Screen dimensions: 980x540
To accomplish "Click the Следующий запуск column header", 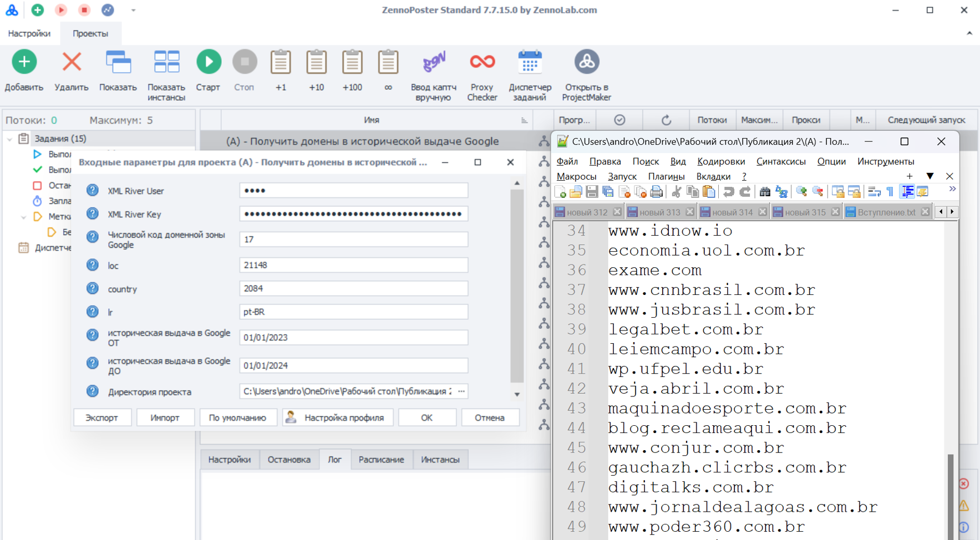I will [x=926, y=120].
